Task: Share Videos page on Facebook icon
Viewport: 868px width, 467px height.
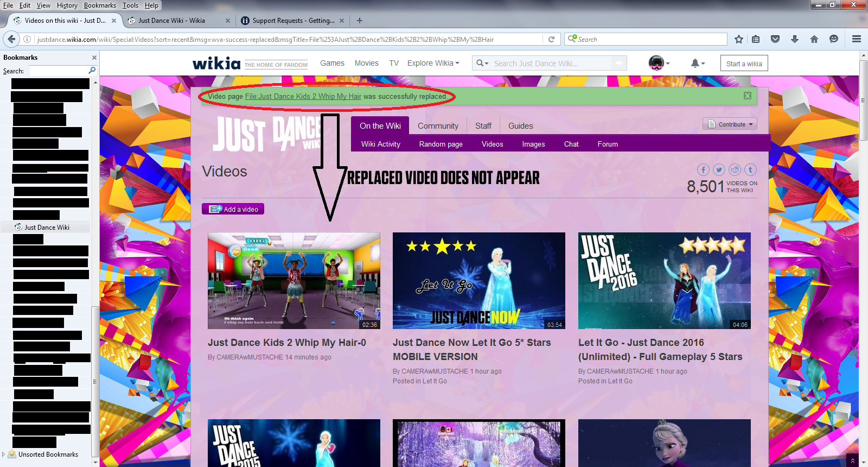Action: 703,170
